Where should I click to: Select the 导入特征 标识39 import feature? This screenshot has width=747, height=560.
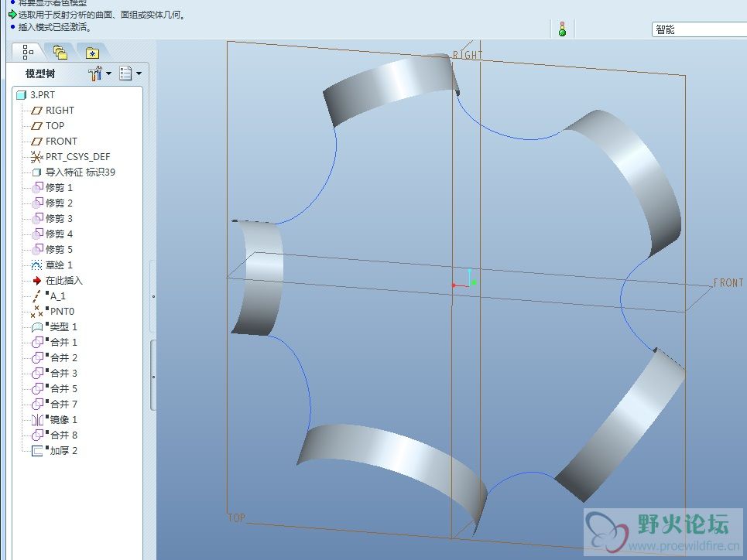pos(74,172)
